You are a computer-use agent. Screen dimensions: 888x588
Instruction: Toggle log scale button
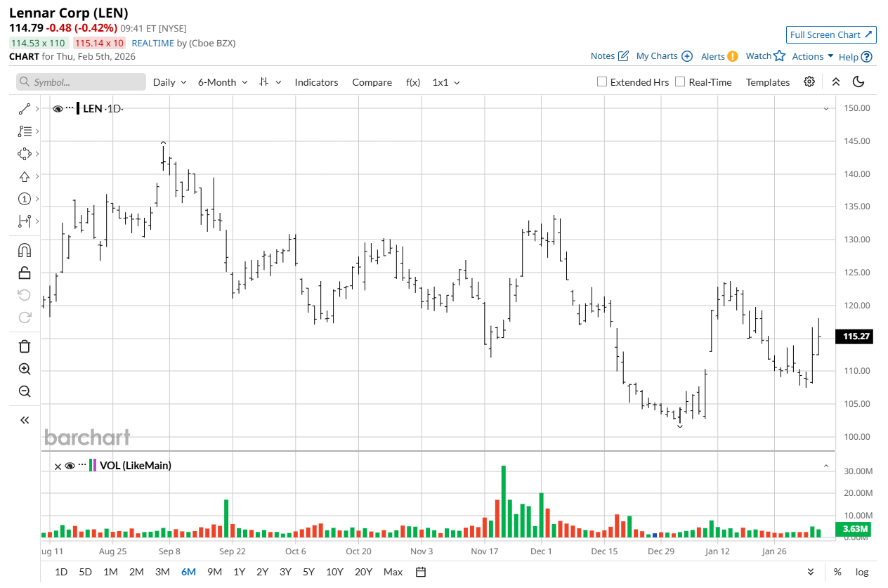[x=861, y=572]
